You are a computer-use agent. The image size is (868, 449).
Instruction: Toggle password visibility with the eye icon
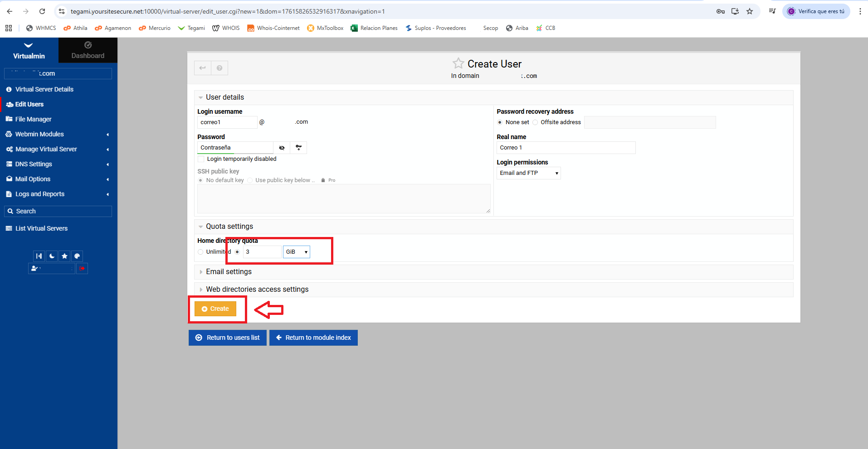pyautogui.click(x=282, y=148)
